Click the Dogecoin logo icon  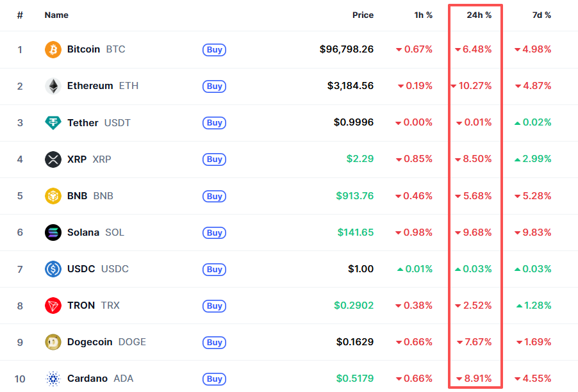(53, 342)
